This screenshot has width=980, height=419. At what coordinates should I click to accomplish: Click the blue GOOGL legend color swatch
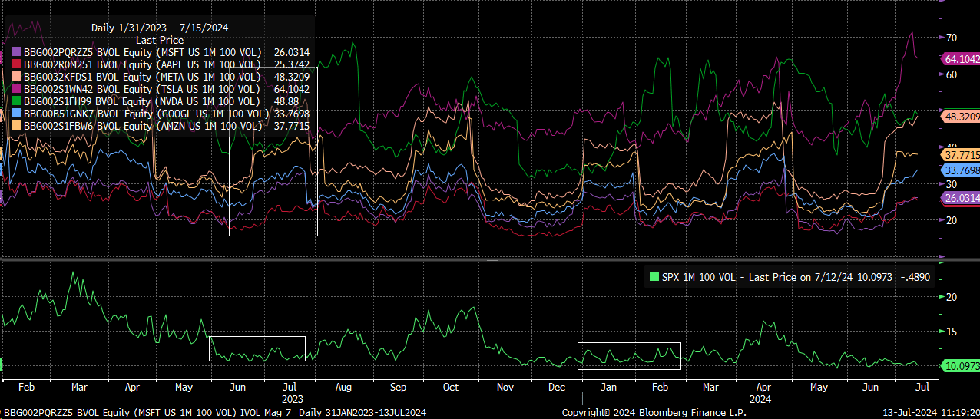(x=16, y=114)
